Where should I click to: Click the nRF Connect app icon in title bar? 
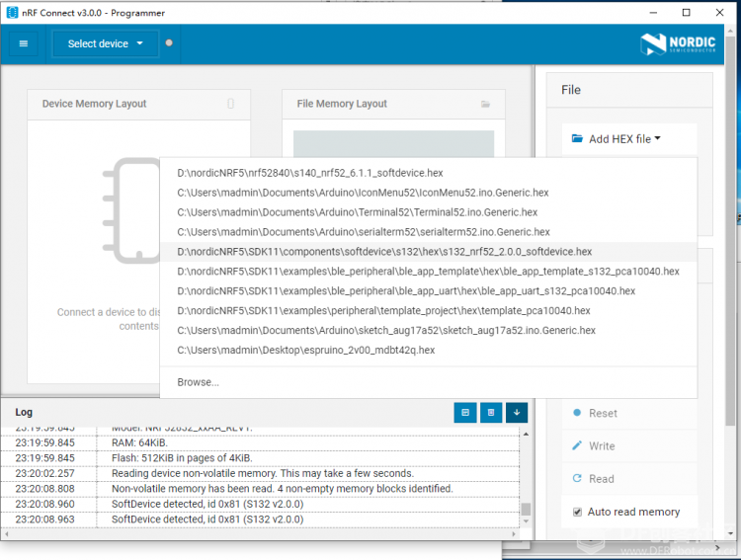click(12, 13)
